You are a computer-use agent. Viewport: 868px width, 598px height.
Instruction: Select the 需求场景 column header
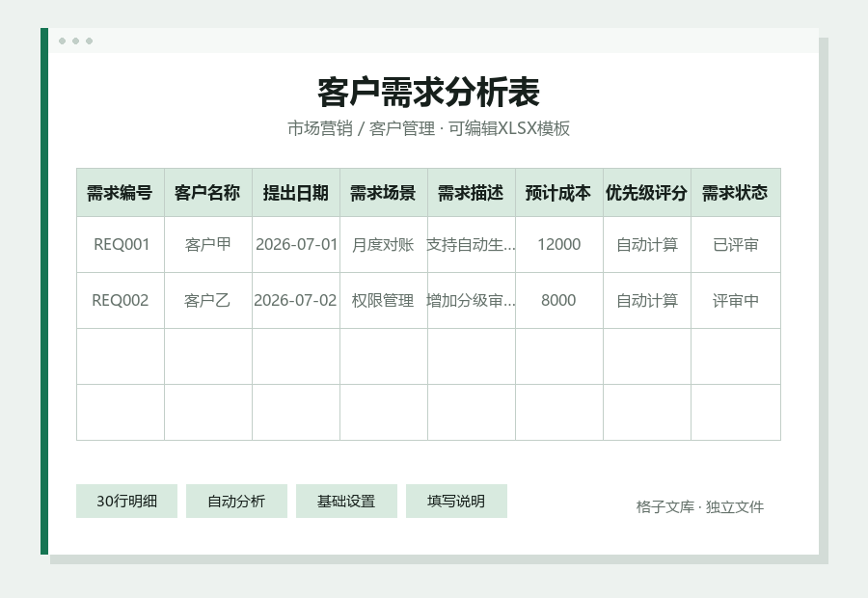[384, 193]
